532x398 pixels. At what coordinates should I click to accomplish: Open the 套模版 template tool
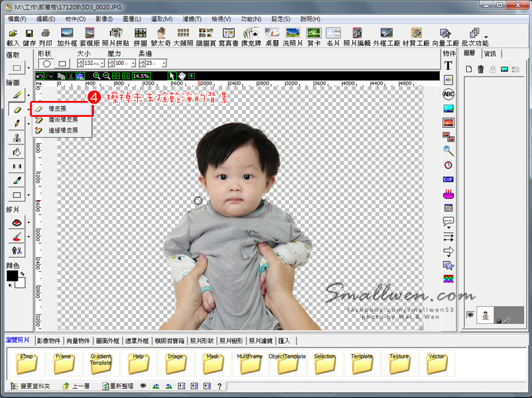(90, 38)
